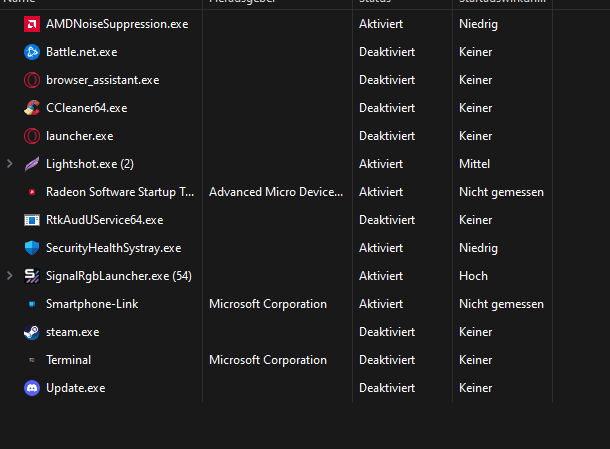Screen dimensions: 610x449
Task: Click Nicht gemessen impact of Smartphone-Link
Action: coord(501,304)
